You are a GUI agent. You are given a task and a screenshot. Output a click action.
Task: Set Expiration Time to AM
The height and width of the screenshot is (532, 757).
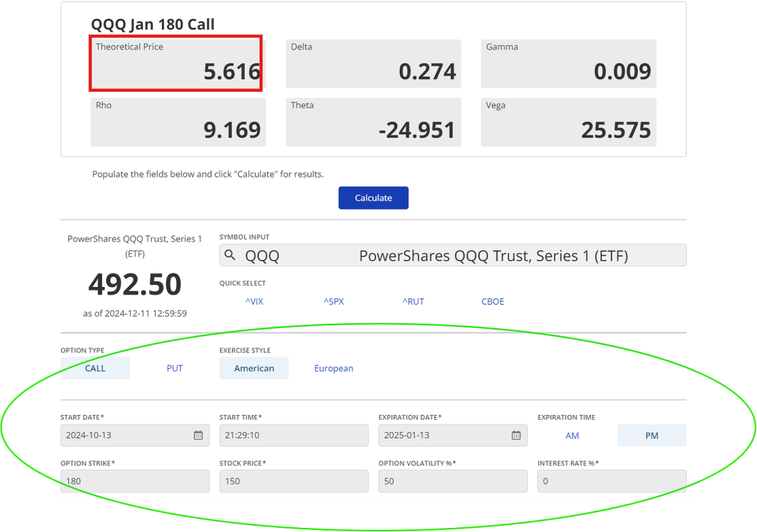pos(572,435)
